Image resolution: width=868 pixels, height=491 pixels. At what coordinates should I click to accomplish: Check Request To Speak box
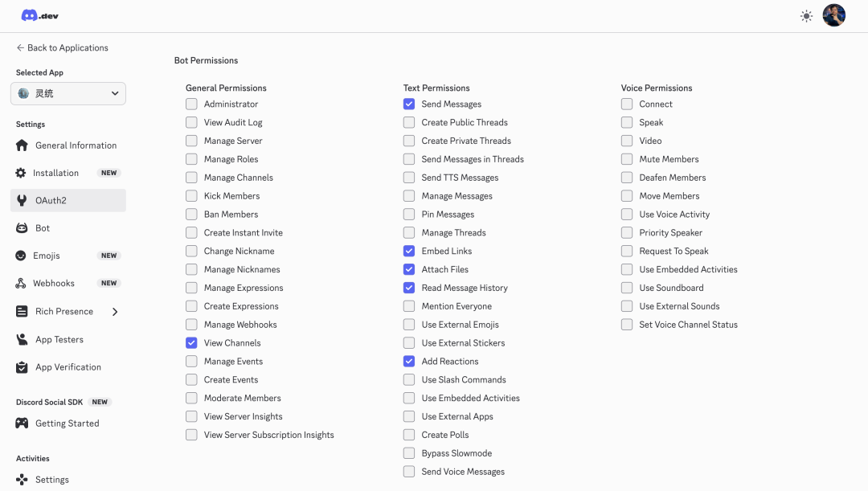[627, 251]
